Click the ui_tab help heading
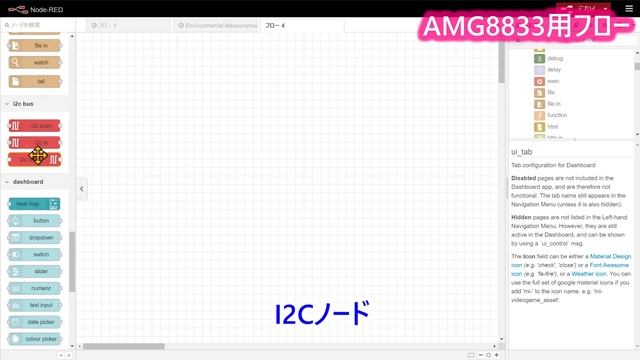The width and height of the screenshot is (640, 360). pos(522,152)
